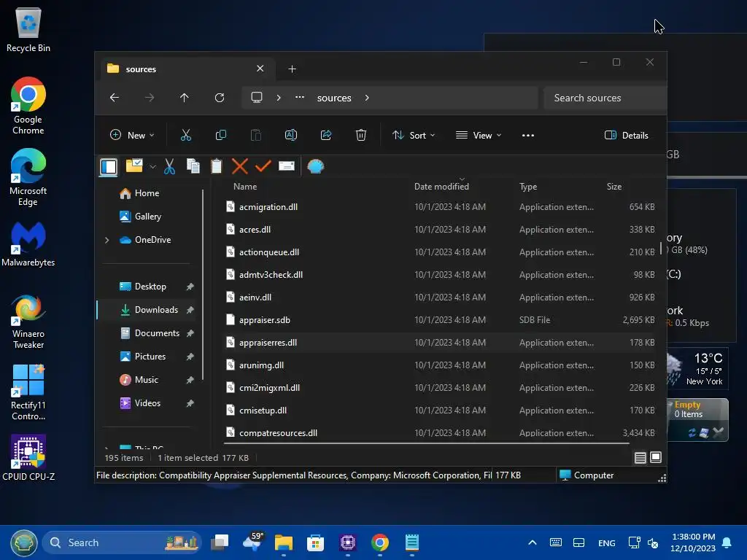Click the Cut scissors icon in command bar
The width and height of the screenshot is (747, 560).
(186, 135)
